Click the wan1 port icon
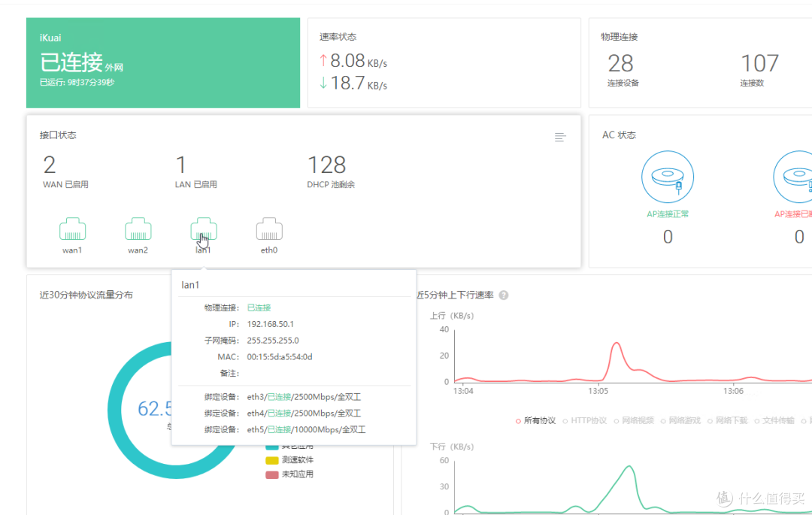 (72, 229)
